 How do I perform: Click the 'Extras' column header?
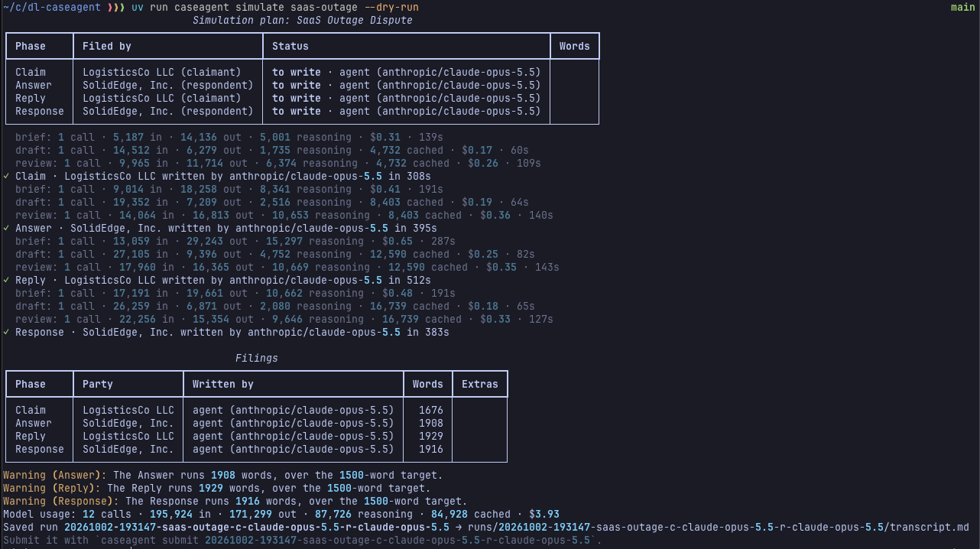pyautogui.click(x=480, y=384)
